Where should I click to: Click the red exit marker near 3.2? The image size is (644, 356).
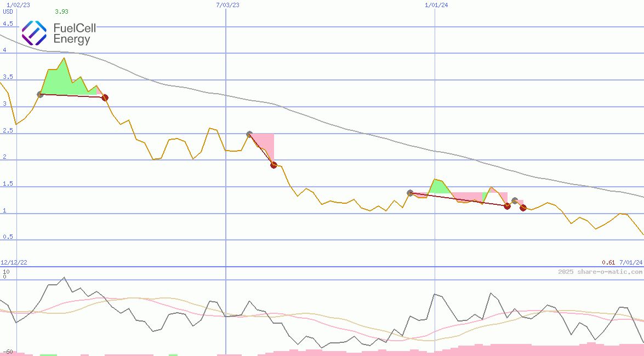(105, 97)
